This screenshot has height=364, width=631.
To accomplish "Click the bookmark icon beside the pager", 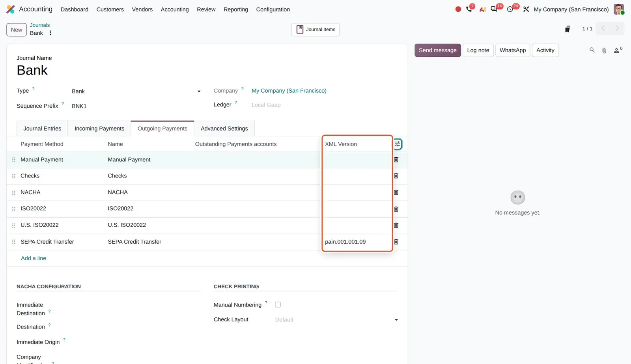I will [568, 29].
